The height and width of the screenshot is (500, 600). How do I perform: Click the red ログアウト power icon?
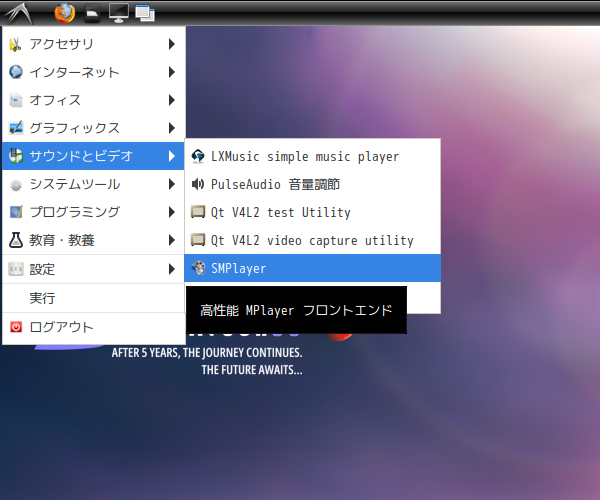[16, 327]
